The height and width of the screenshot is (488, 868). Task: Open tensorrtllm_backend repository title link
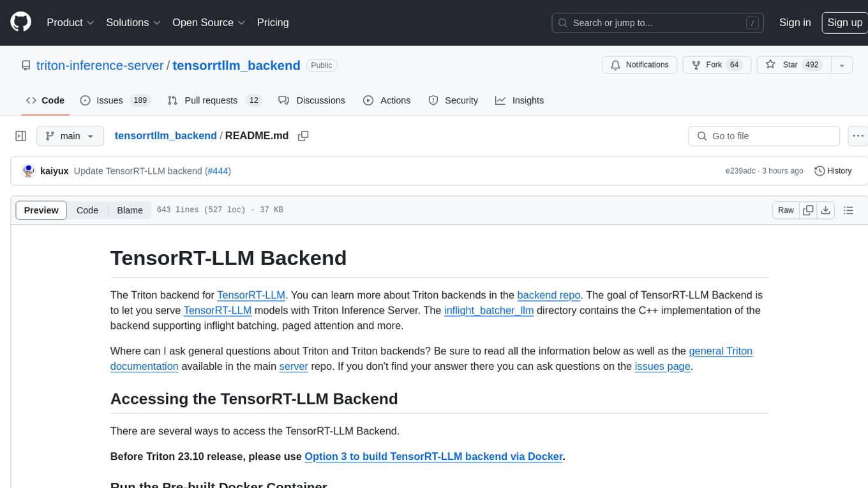[x=236, y=65]
